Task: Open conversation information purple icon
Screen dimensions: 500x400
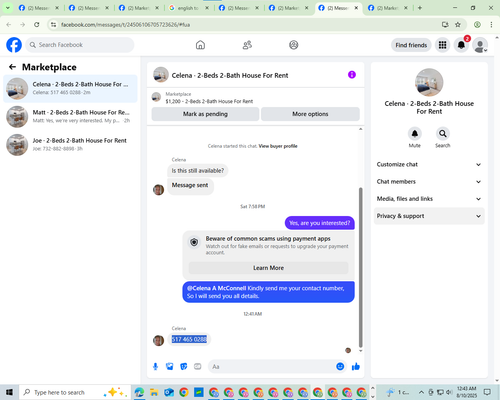Action: click(x=352, y=75)
